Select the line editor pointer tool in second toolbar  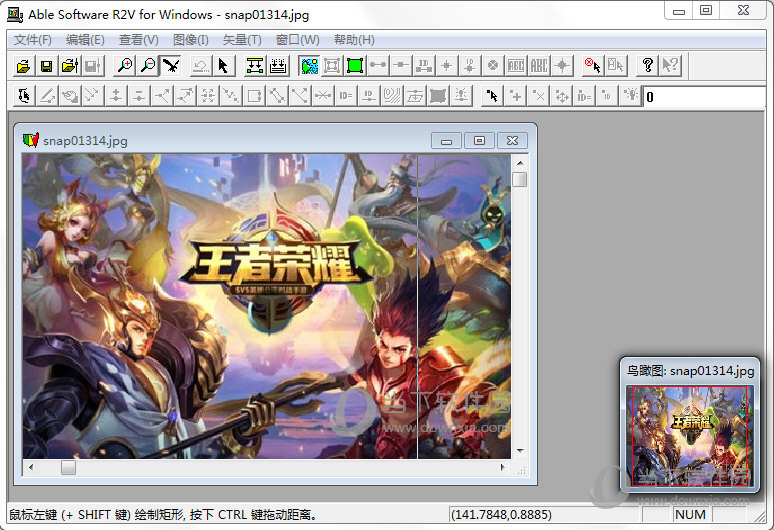coord(24,96)
